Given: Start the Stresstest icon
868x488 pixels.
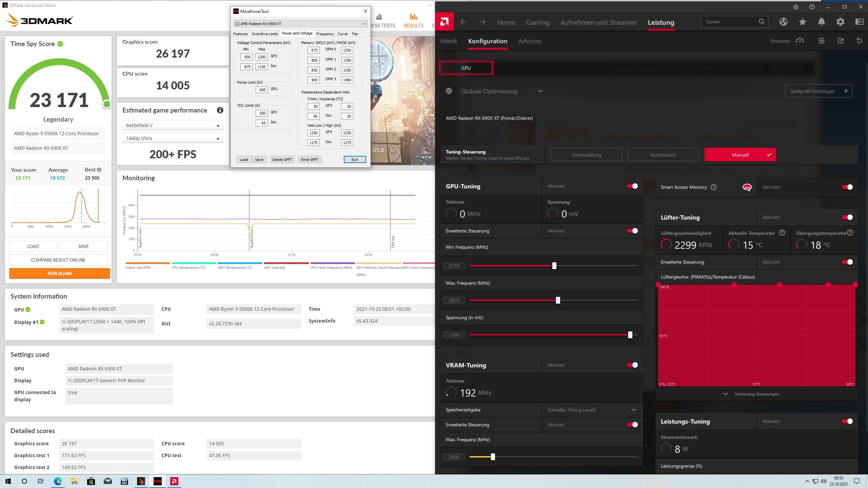Looking at the screenshot, I should pos(800,41).
